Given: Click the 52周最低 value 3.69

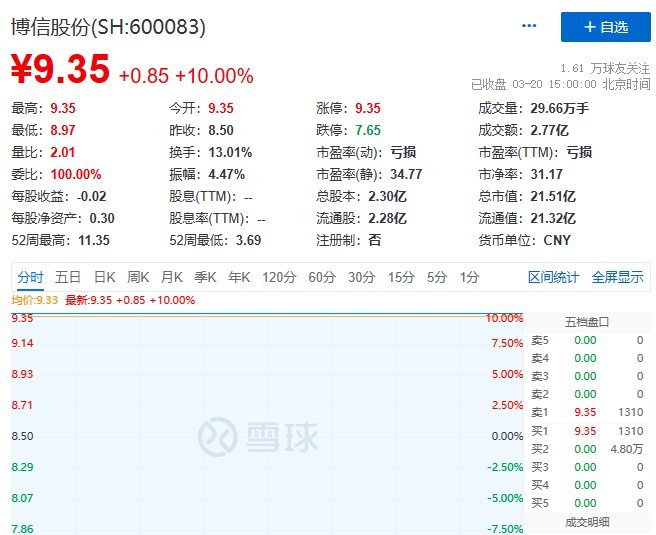Looking at the screenshot, I should coord(248,241).
